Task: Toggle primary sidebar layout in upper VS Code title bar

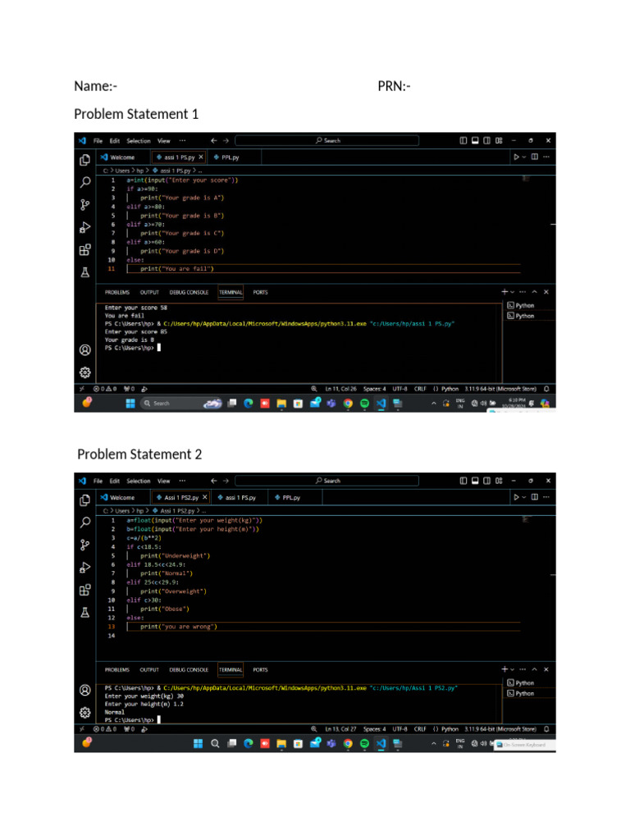Action: tap(463, 140)
